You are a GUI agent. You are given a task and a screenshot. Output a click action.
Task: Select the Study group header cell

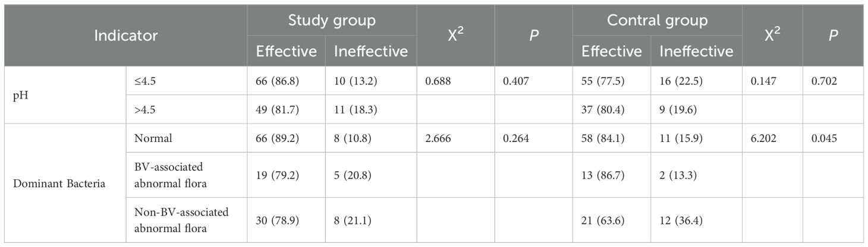click(x=331, y=21)
